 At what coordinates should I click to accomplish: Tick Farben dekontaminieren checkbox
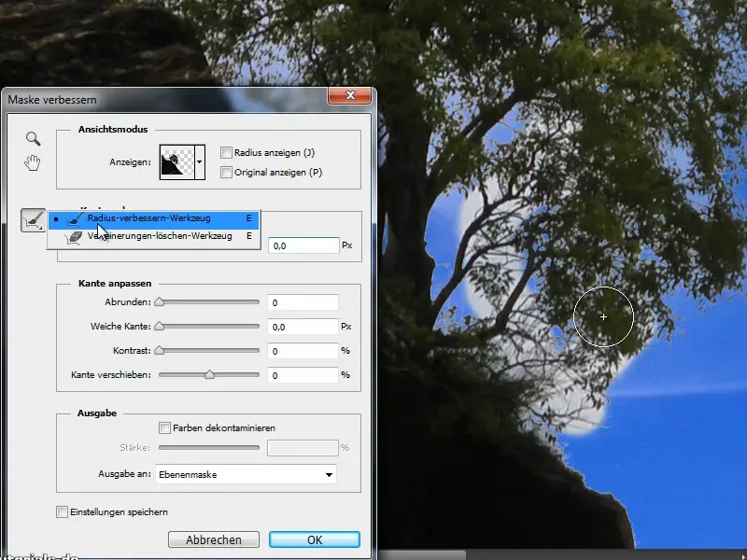(x=164, y=427)
